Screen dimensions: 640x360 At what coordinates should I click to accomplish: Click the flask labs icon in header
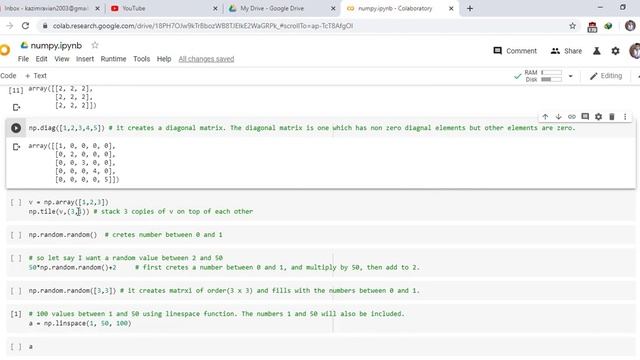pyautogui.click(x=597, y=51)
